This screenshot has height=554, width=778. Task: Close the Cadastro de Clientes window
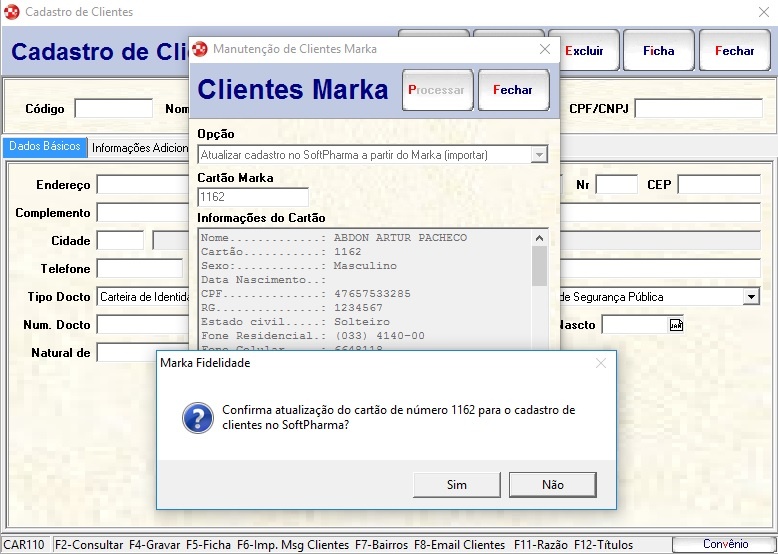tap(764, 12)
